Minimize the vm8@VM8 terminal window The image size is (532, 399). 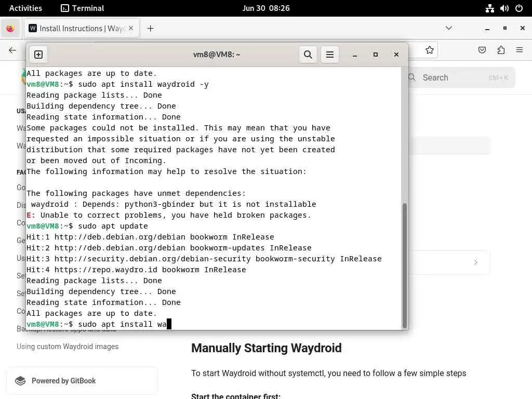pos(354,55)
